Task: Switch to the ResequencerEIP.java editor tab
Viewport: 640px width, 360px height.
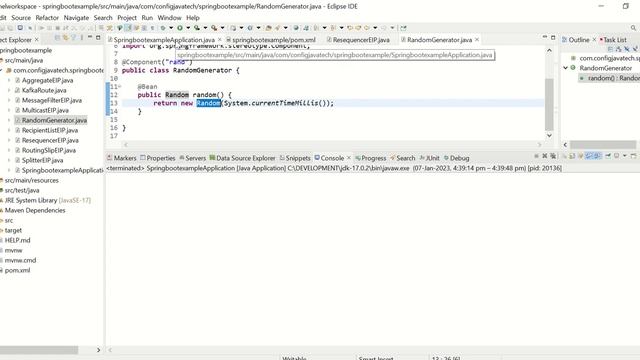Action: coord(361,40)
